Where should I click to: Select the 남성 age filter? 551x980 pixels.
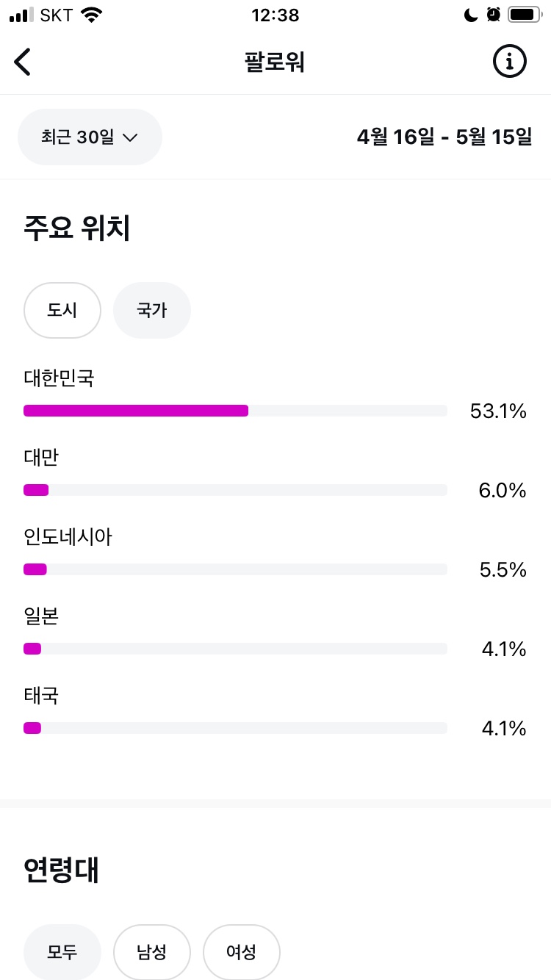pyautogui.click(x=152, y=952)
